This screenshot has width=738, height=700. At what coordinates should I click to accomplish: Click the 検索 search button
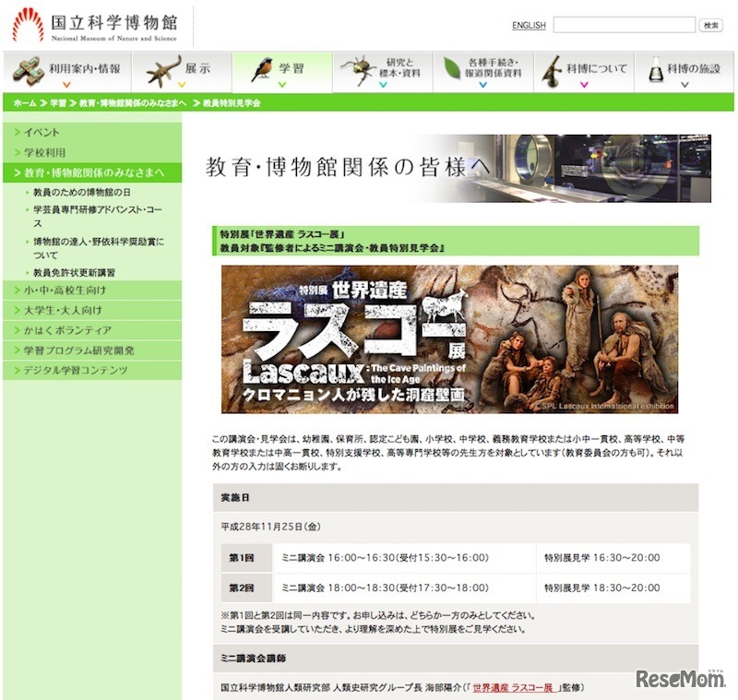pyautogui.click(x=710, y=26)
